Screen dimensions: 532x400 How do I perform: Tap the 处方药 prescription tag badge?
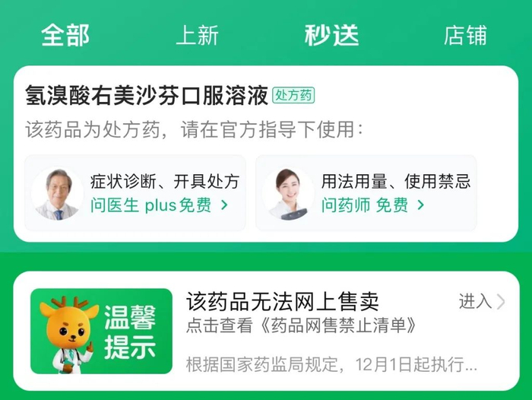coord(293,95)
